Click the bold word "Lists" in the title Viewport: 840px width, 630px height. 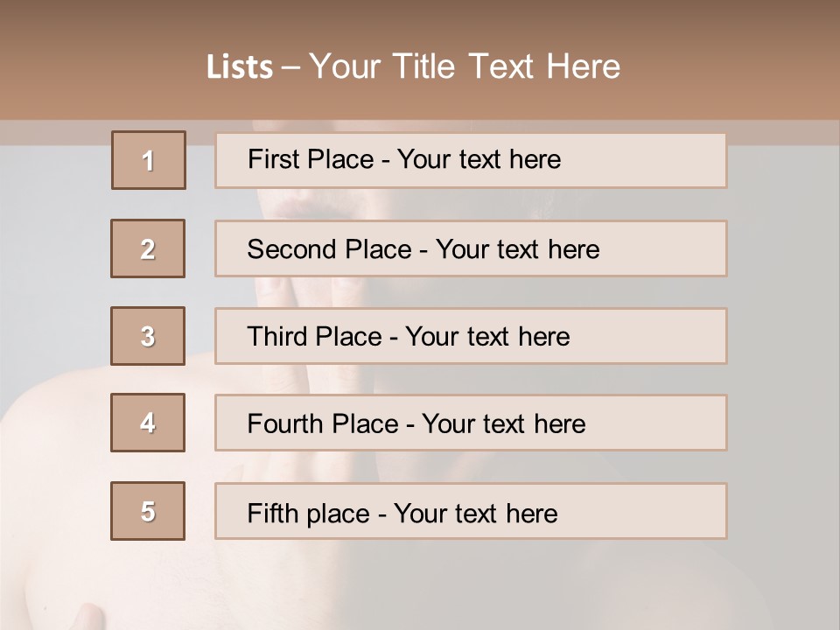[x=239, y=67]
